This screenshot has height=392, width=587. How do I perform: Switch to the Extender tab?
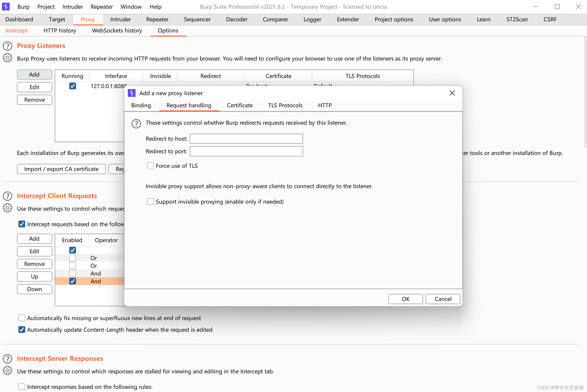click(348, 20)
